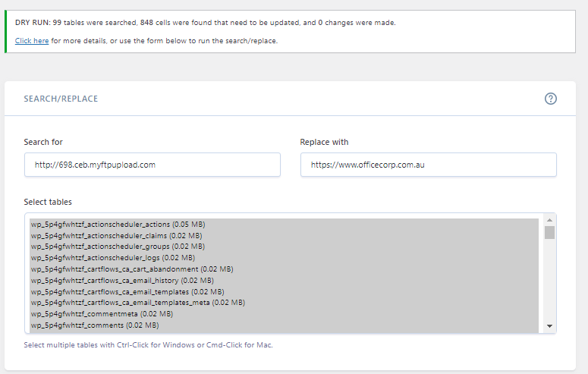
Task: Select the wp_5p4gfwhtzf_comments table
Action: pos(94,325)
